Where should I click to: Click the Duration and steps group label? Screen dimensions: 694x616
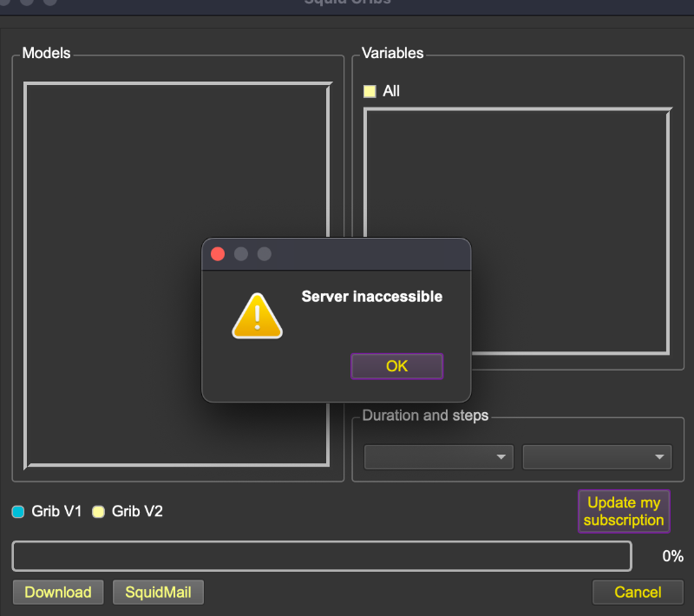pyautogui.click(x=425, y=416)
